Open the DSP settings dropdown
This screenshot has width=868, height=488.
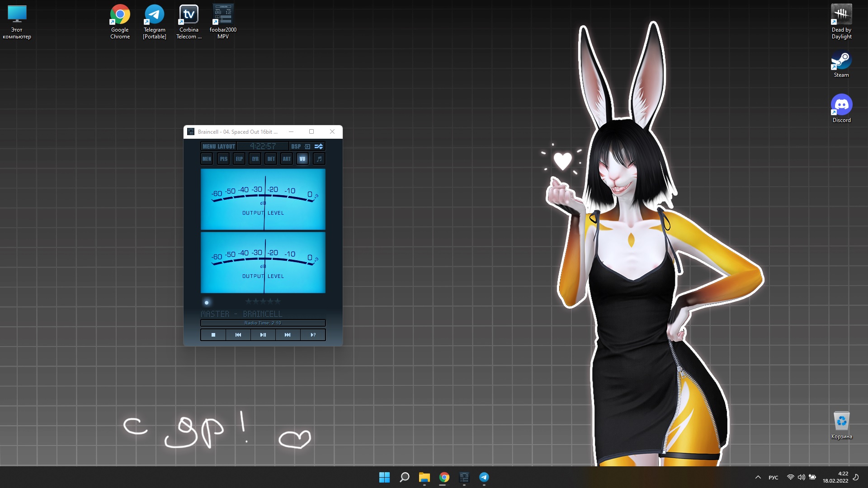tap(296, 146)
